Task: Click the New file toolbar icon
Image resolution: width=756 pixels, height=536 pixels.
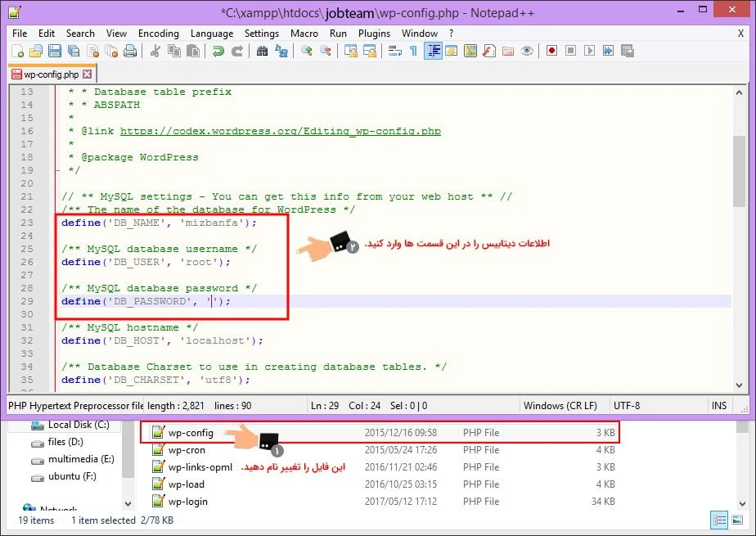Action: (18, 51)
